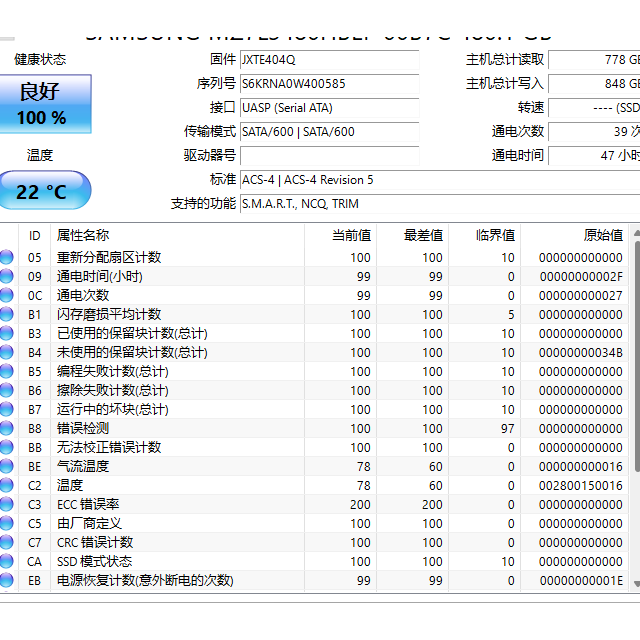
Task: Click the status icon for attribute C7
Action: coord(7,542)
